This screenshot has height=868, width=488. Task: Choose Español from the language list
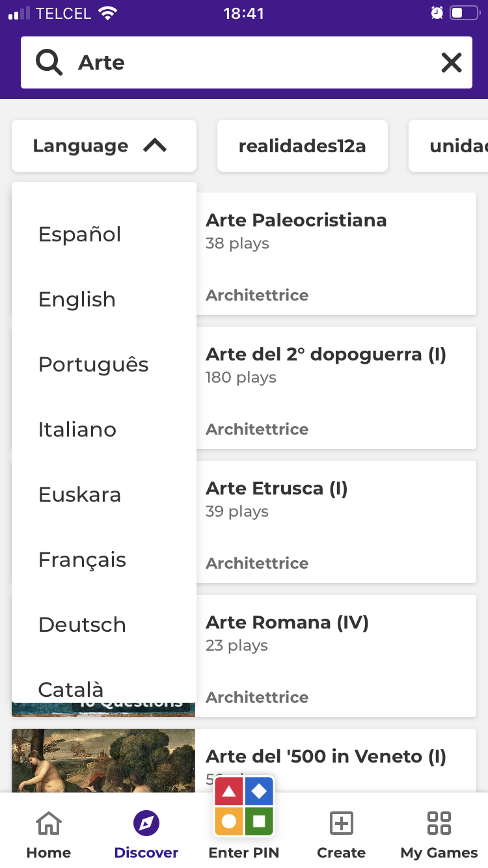80,234
